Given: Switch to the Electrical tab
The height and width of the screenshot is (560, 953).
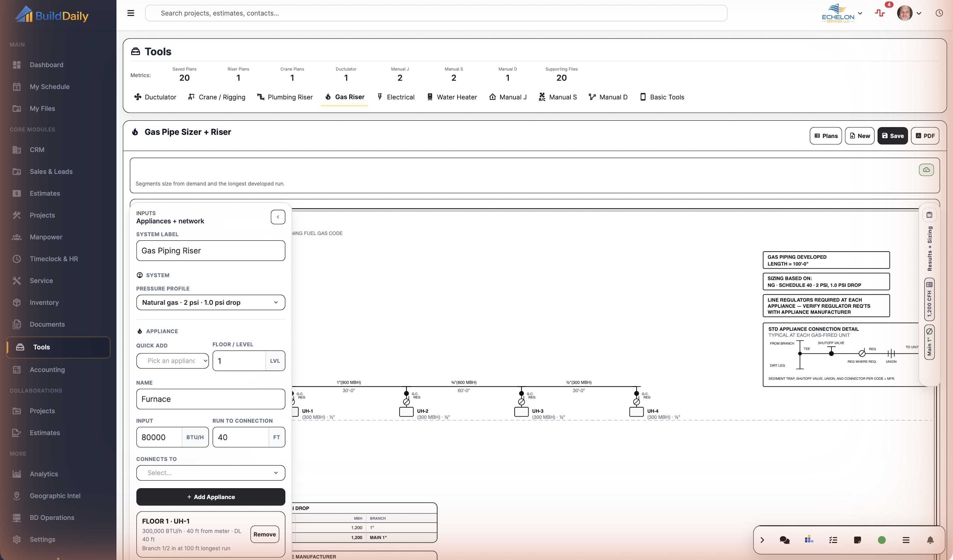Looking at the screenshot, I should pos(396,97).
